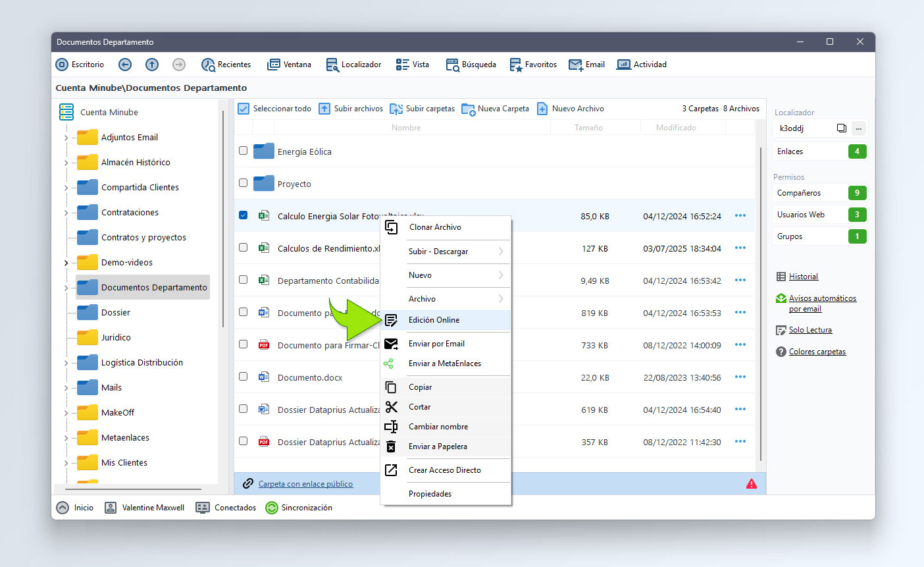924x567 pixels.
Task: Click the Subir archivos upload icon
Action: [x=324, y=109]
